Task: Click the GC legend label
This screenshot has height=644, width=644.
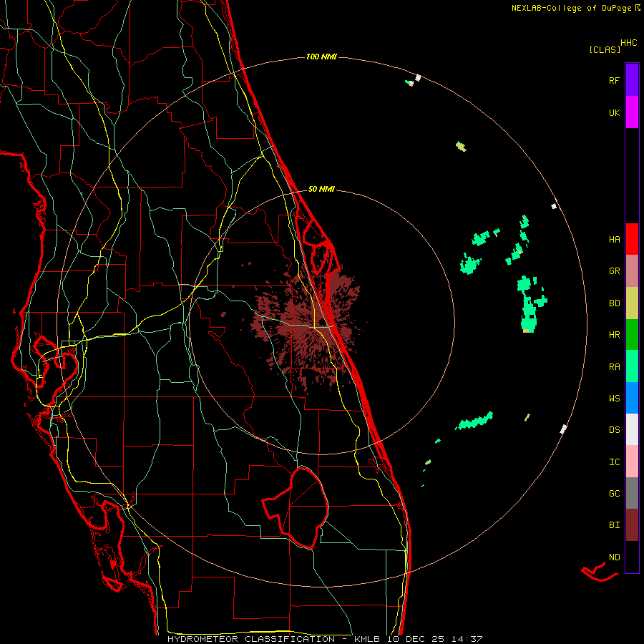Action: click(615, 494)
